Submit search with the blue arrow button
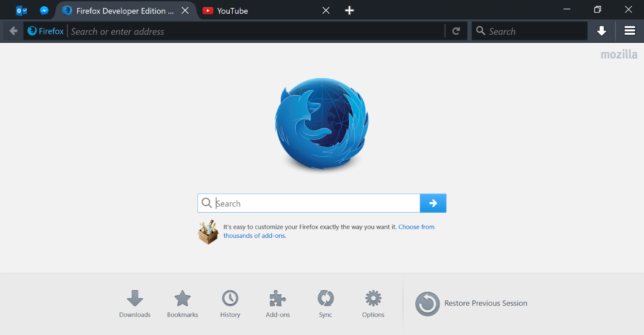This screenshot has width=644, height=335. [x=433, y=203]
